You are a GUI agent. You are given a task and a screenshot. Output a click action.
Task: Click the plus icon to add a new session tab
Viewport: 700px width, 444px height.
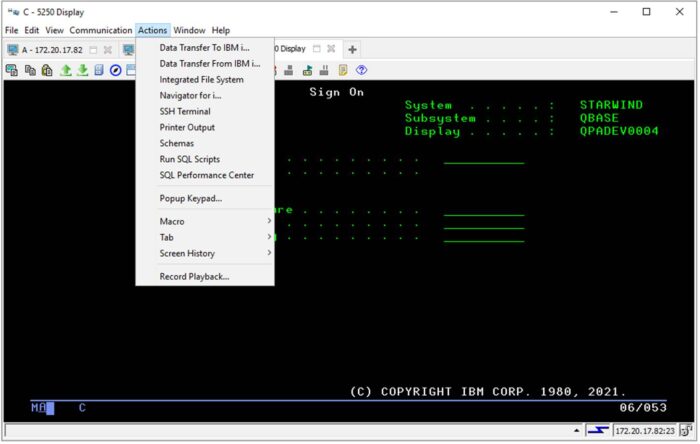coord(352,49)
